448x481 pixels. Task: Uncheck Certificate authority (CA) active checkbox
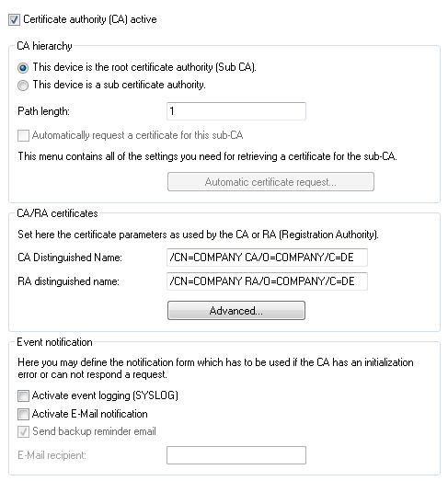pos(14,19)
